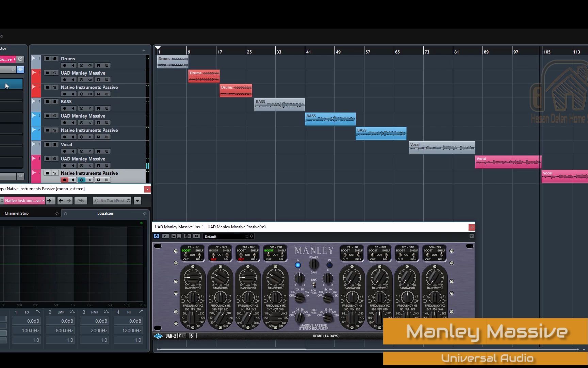Mute the Vocal track
Image resolution: width=588 pixels, height=368 pixels.
[48, 144]
